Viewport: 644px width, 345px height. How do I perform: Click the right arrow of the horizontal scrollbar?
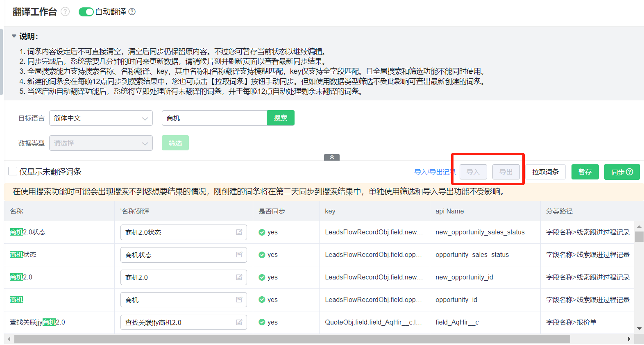(x=629, y=339)
